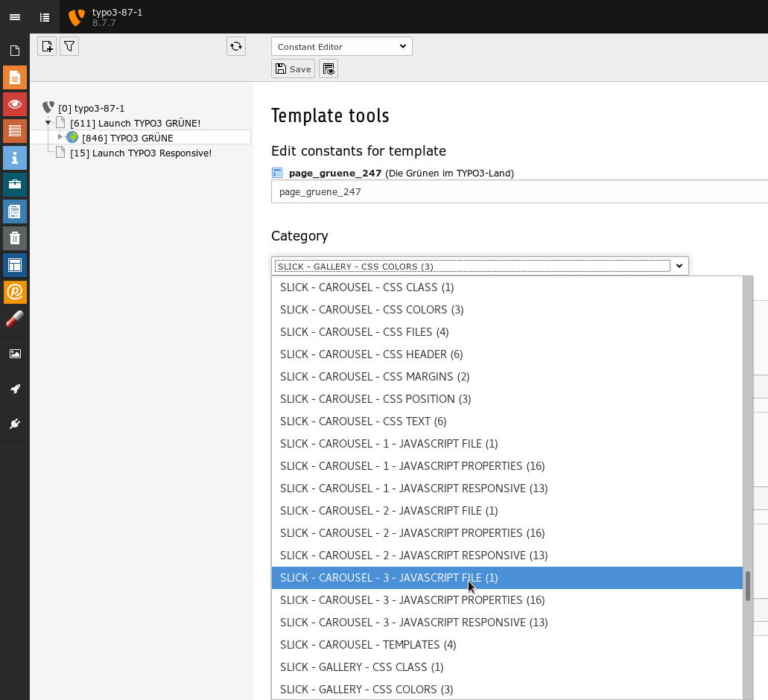Open the orange @ module icon
Screen dimensions: 768x700
pos(15,292)
